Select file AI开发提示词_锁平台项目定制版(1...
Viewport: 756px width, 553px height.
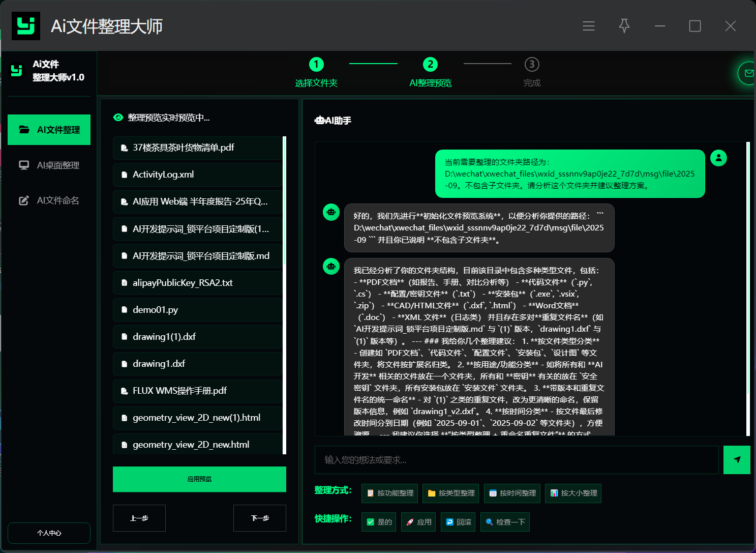tap(197, 229)
